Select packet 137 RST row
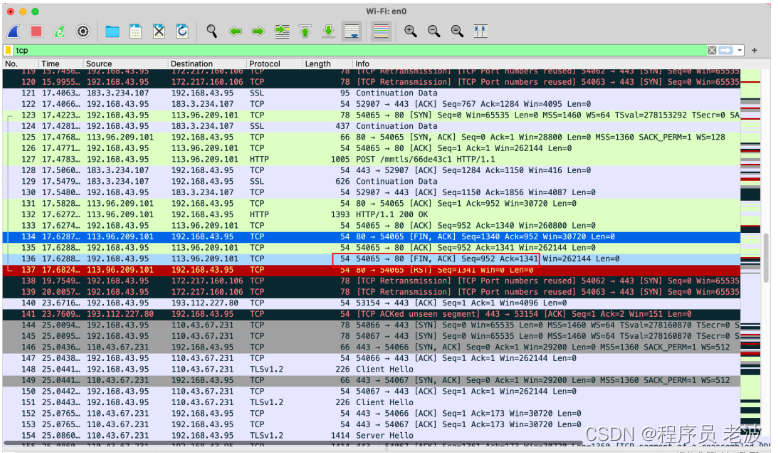 tap(371, 270)
